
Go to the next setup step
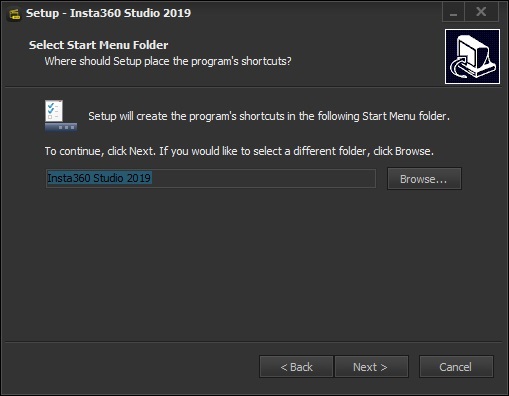371,367
